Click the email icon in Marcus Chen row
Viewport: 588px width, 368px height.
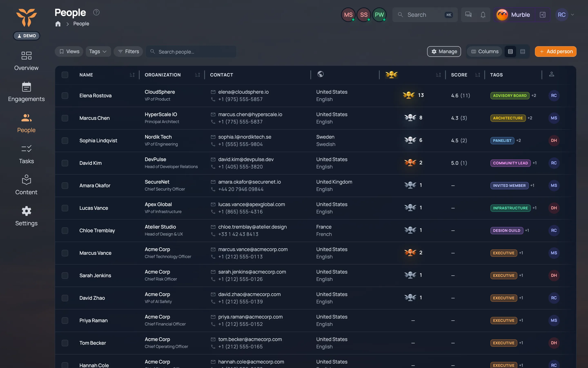point(213,114)
